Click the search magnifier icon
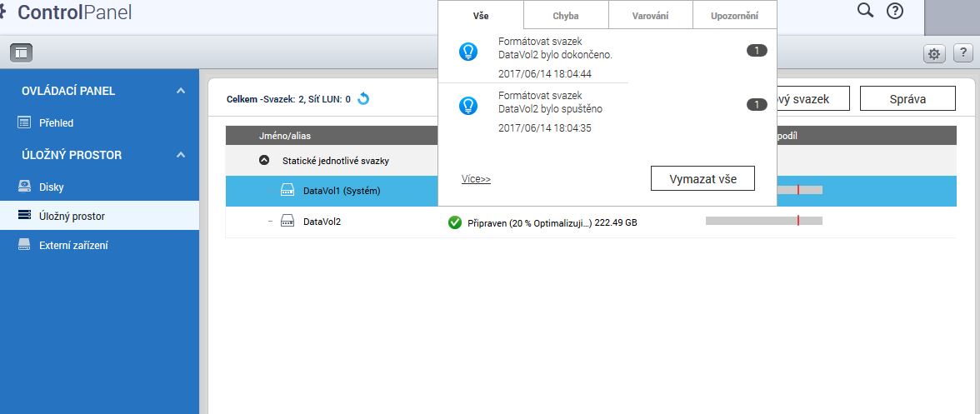The width and height of the screenshot is (980, 414). (x=866, y=11)
